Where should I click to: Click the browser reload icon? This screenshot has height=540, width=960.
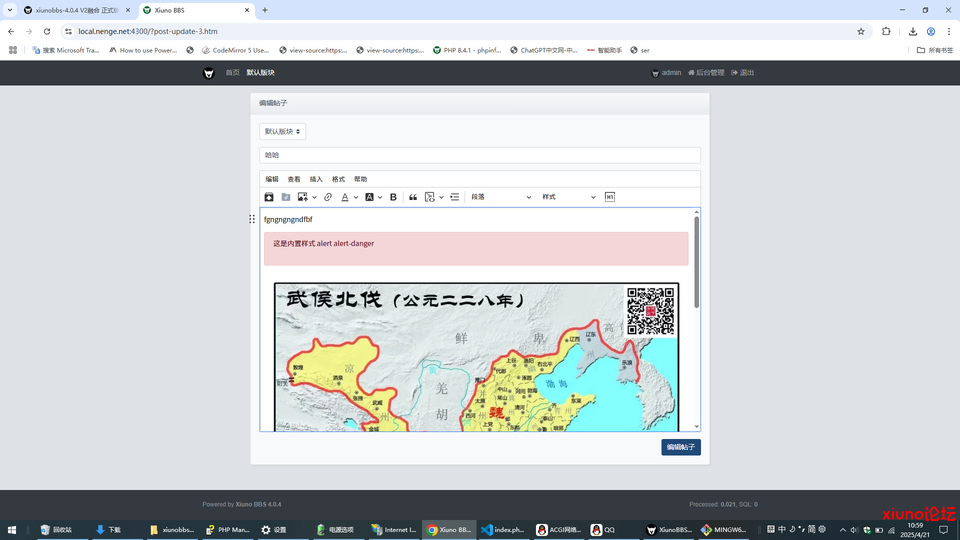(x=47, y=31)
